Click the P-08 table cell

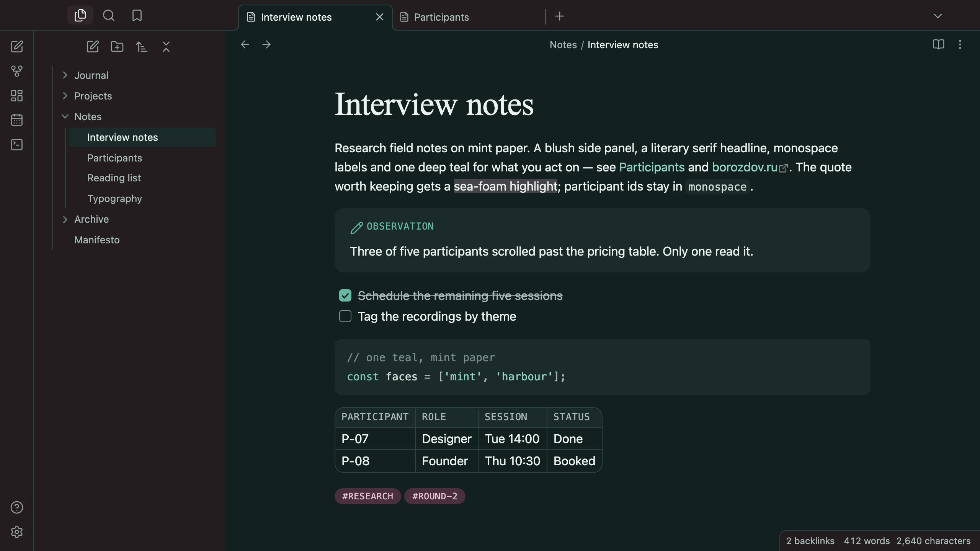375,461
